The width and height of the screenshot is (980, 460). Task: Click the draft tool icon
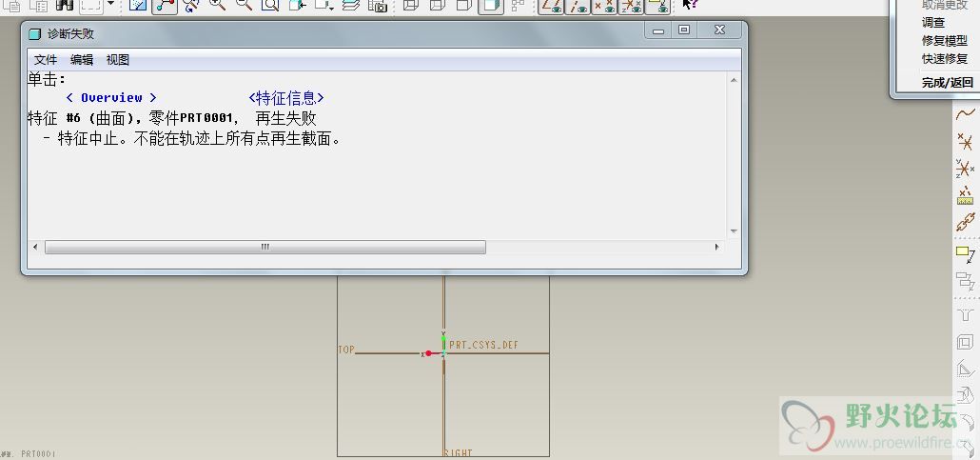(965, 395)
